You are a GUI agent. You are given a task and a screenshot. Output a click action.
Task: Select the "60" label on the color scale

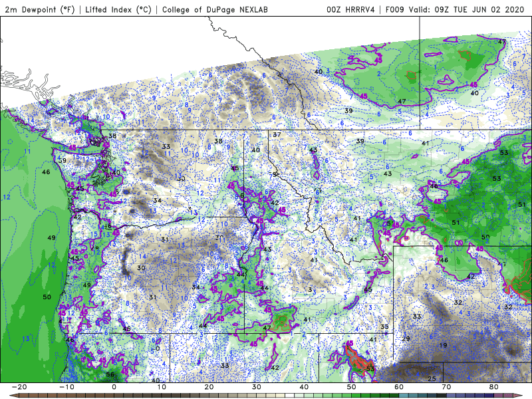click(399, 387)
